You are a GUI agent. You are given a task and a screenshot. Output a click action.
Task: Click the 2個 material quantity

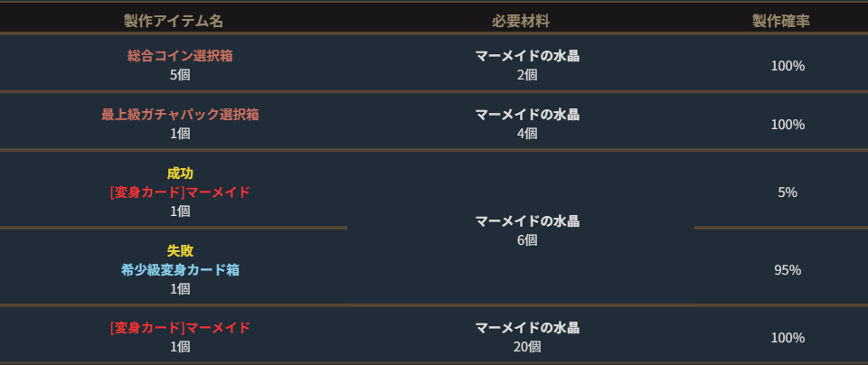[527, 75]
